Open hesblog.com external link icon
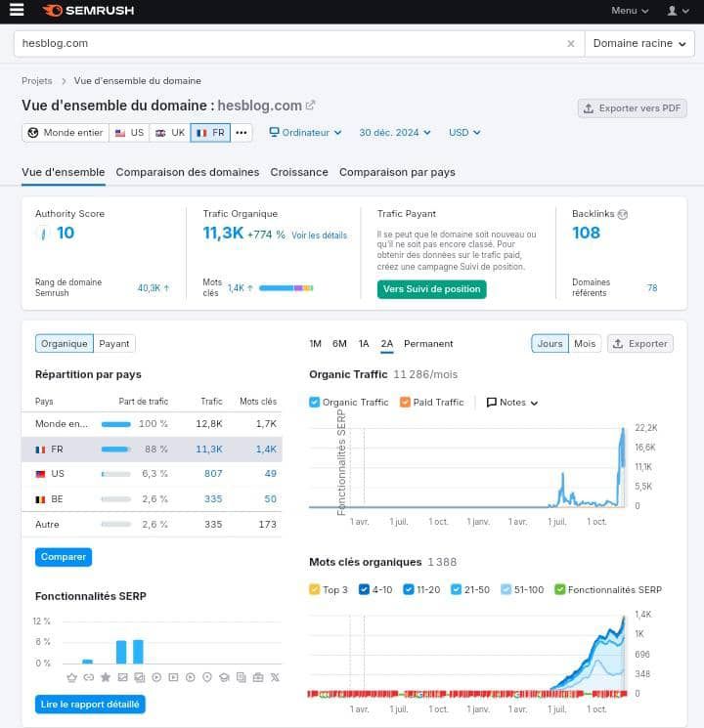 (310, 106)
